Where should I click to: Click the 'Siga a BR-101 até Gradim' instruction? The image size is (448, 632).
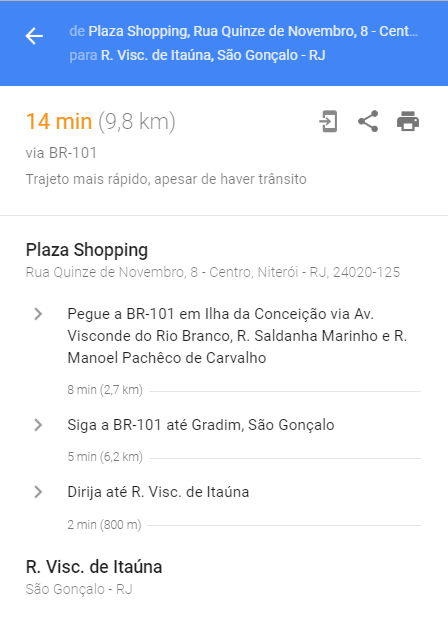(201, 425)
